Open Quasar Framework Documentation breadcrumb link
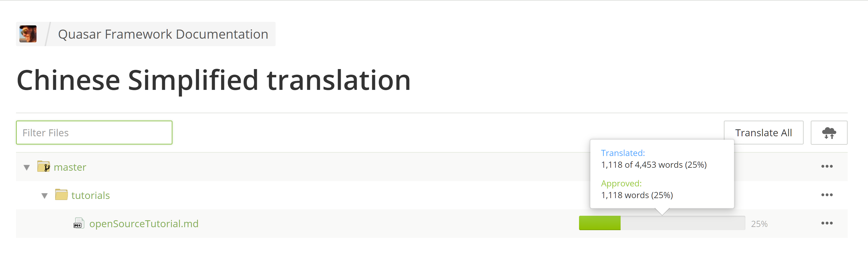 point(163,34)
